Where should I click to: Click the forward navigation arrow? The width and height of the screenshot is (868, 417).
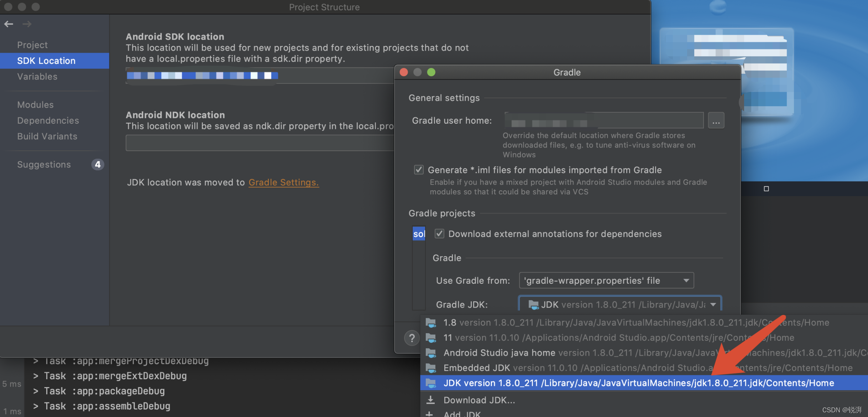[27, 24]
